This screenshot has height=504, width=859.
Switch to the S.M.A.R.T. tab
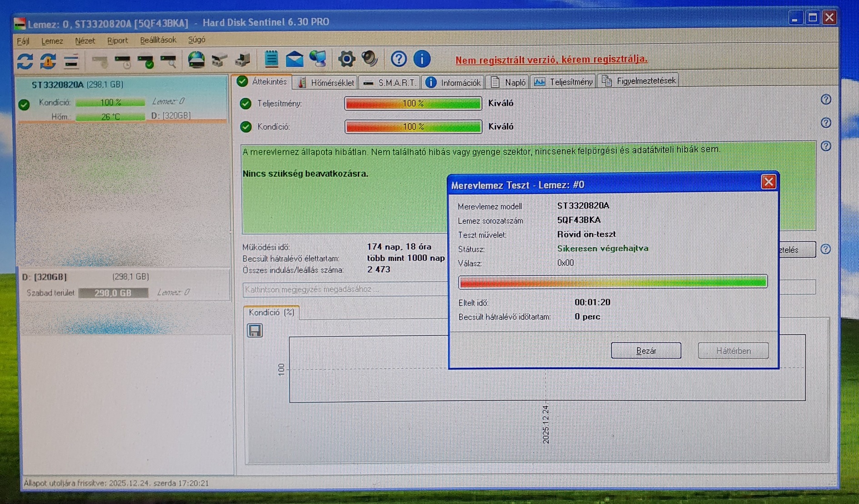coord(390,82)
